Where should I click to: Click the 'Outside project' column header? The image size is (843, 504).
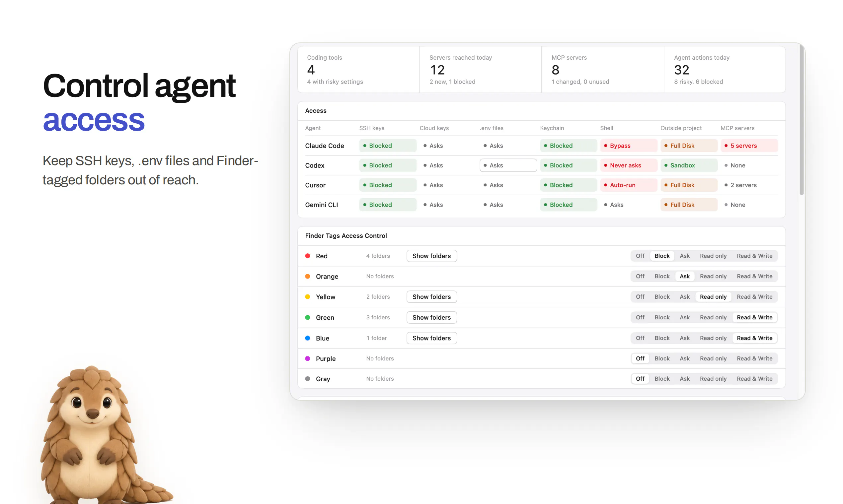(680, 128)
